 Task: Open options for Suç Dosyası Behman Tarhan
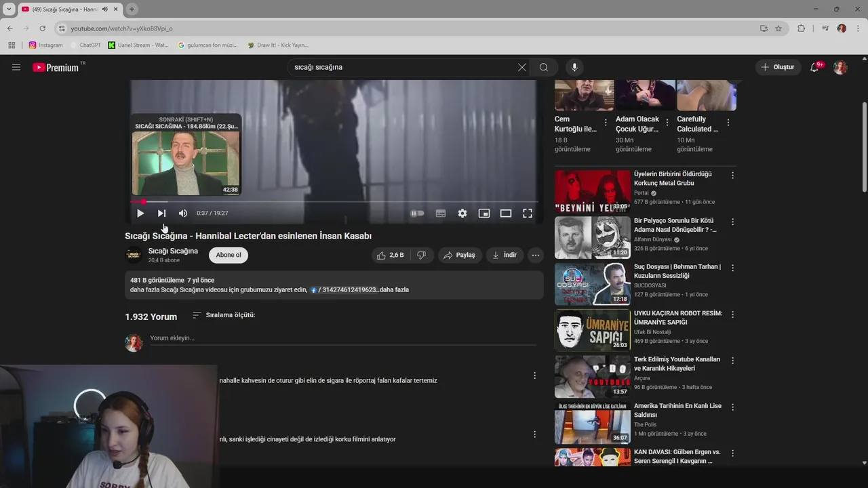tap(732, 268)
